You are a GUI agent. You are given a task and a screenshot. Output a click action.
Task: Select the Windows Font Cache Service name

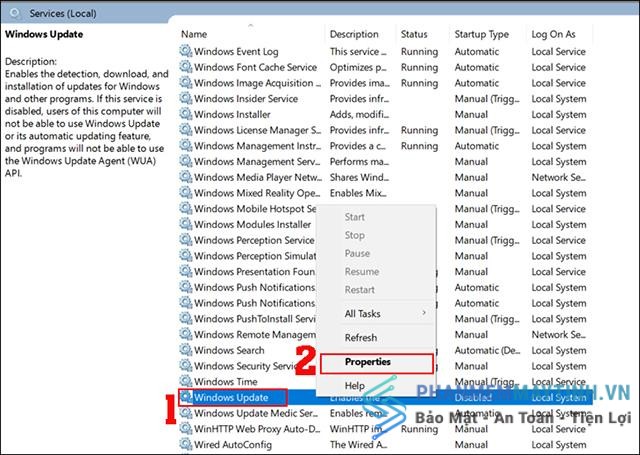(x=255, y=67)
